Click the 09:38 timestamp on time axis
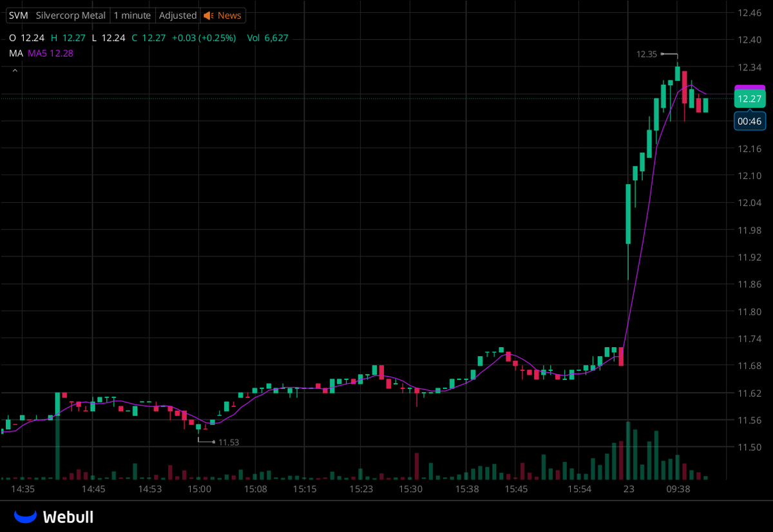Viewport: 773px width, 532px height. click(677, 489)
